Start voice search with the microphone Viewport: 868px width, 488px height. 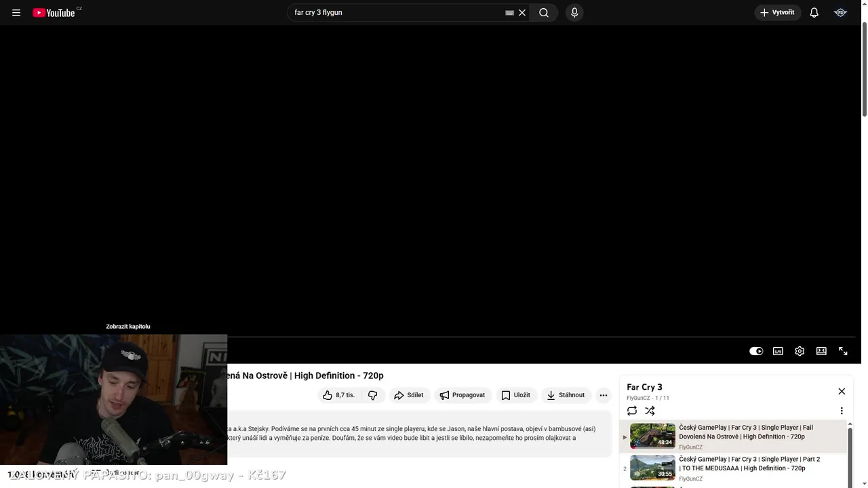coord(574,13)
